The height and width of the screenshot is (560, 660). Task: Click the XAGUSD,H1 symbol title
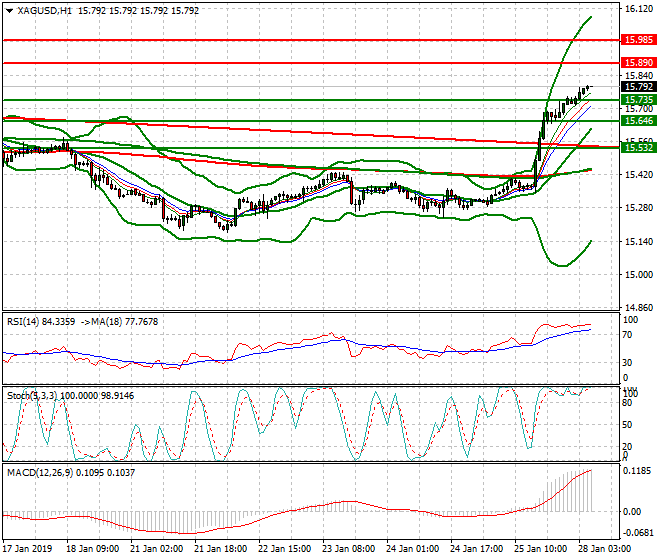[44, 10]
